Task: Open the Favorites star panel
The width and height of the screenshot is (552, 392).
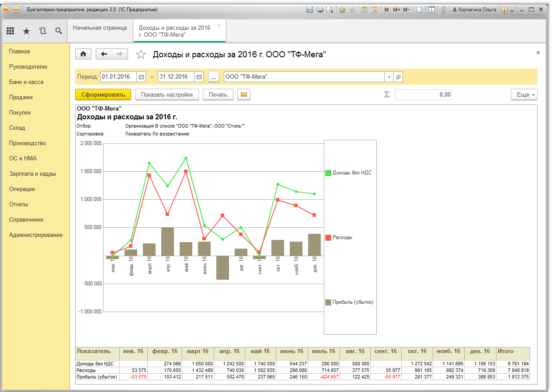Action: (x=26, y=31)
